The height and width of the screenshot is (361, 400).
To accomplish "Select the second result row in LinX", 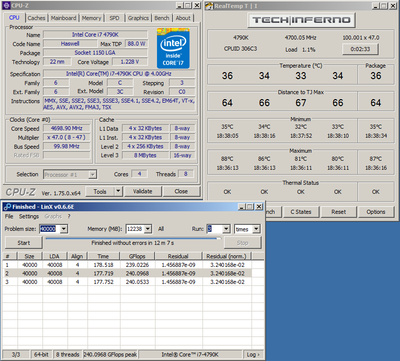I will (x=127, y=273).
